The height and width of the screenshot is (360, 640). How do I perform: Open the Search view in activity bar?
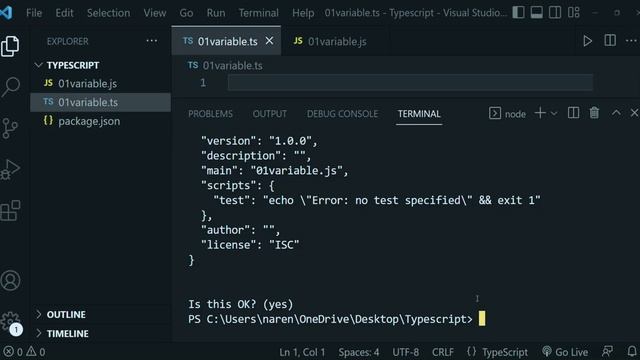[x=10, y=87]
